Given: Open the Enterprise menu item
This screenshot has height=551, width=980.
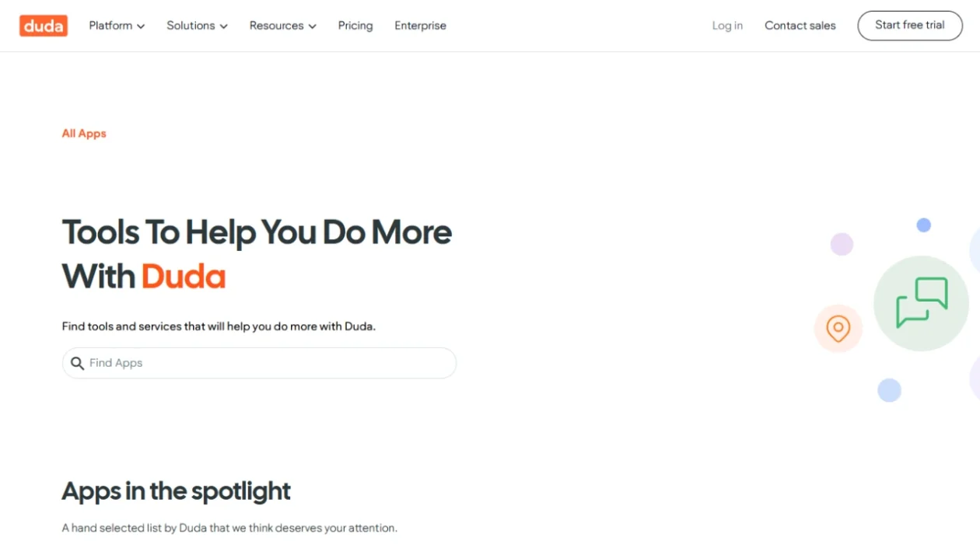Looking at the screenshot, I should (420, 26).
